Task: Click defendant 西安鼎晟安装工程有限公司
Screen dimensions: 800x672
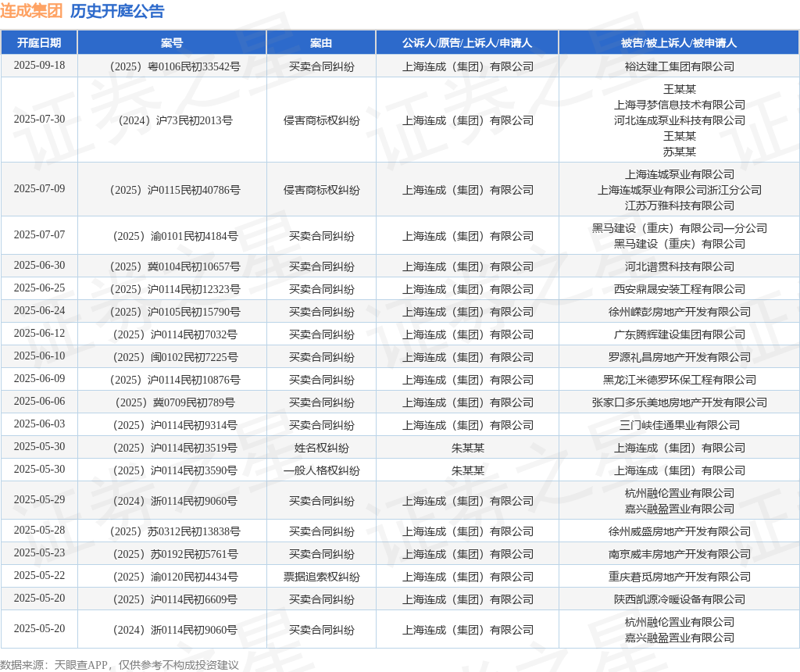Action: point(679,289)
